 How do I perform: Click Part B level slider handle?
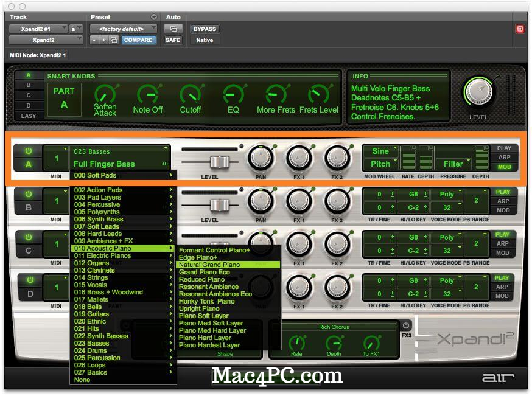220,205
